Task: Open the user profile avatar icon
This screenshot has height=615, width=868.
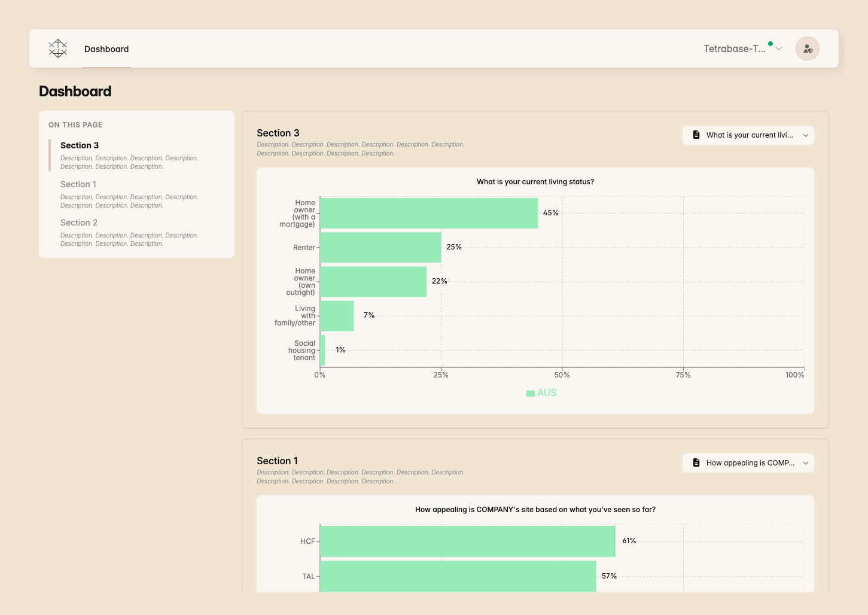Action: (807, 48)
